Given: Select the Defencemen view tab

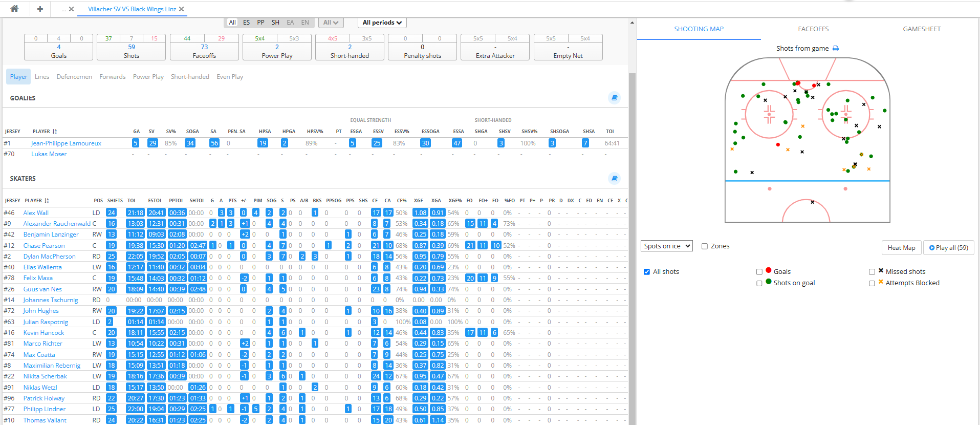Looking at the screenshot, I should [74, 77].
